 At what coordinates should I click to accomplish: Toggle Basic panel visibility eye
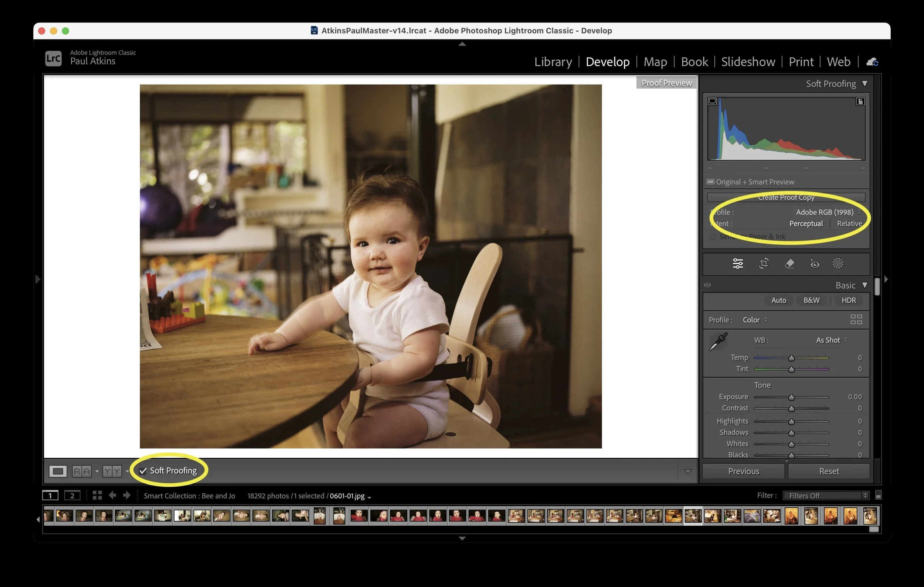[x=707, y=285]
